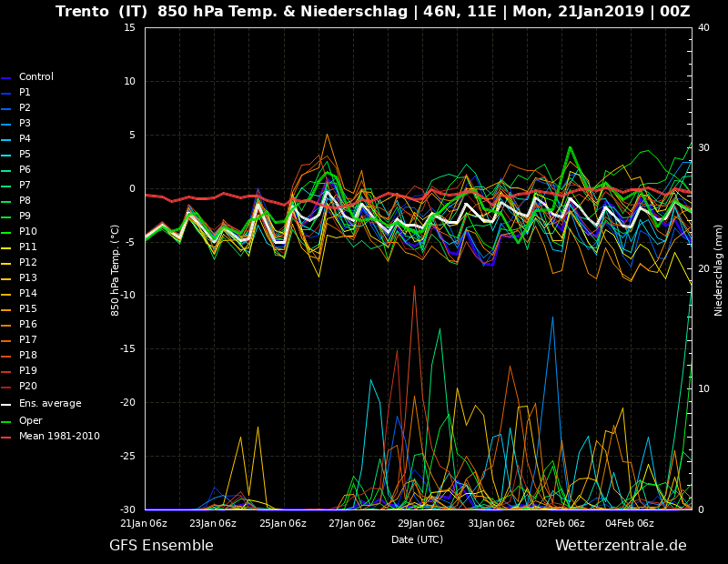Click the P5 legend color marker
The image size is (728, 564).
[6, 155]
